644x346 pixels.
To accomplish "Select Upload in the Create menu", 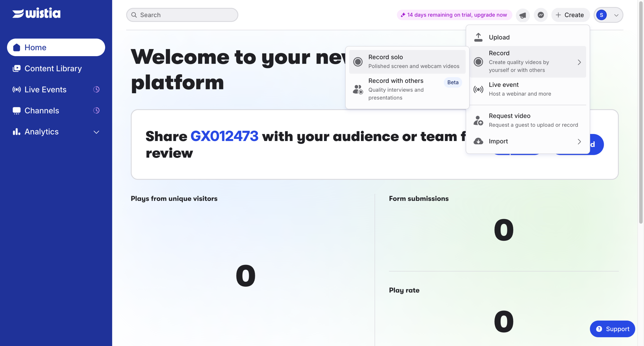I will [x=528, y=37].
